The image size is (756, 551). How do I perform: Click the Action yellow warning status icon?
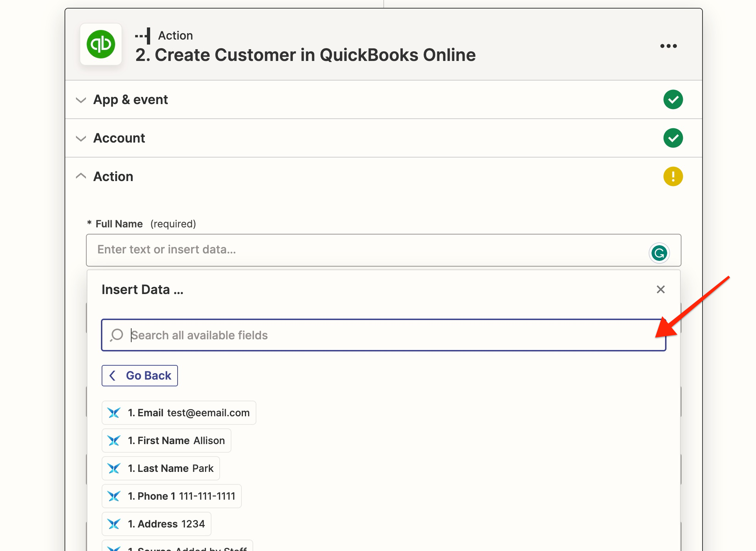[673, 176]
